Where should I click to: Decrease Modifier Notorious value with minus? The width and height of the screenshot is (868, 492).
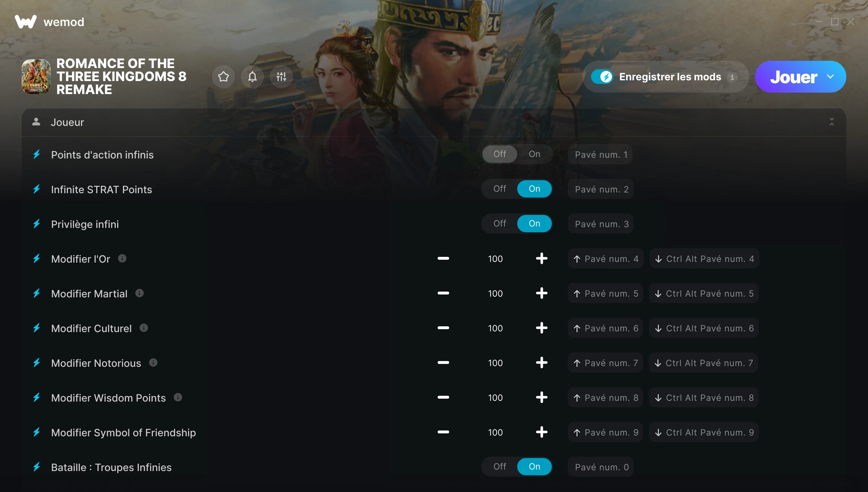click(443, 362)
